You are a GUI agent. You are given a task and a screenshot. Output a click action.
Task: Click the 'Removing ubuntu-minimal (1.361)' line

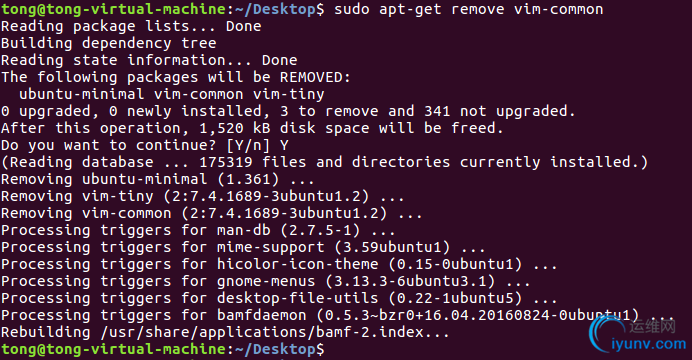tap(158, 179)
